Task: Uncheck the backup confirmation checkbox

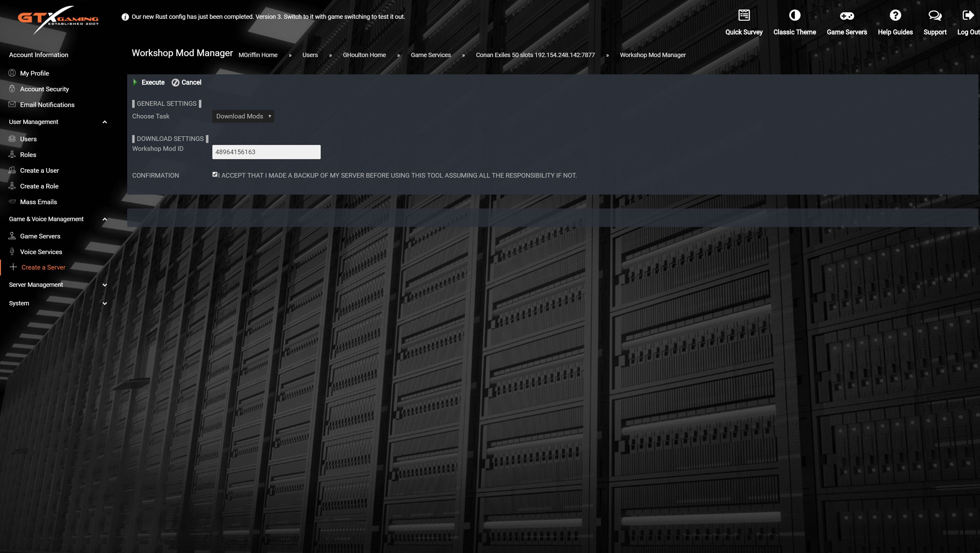Action: (x=215, y=175)
